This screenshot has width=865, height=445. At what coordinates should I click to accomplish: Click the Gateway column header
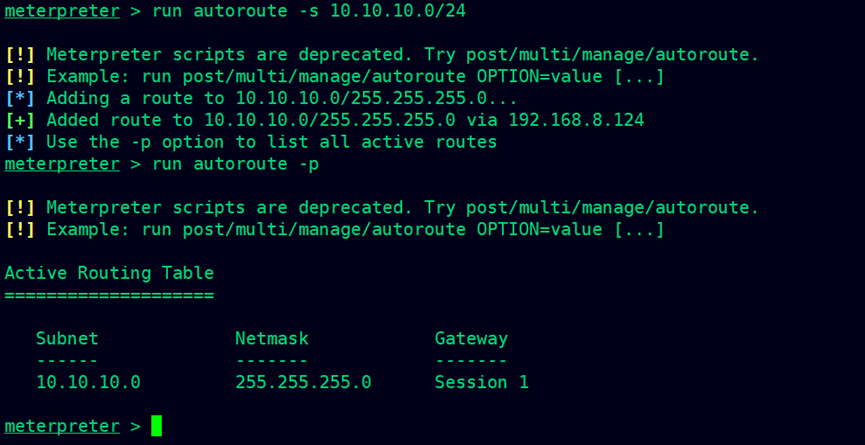pyautogui.click(x=472, y=339)
